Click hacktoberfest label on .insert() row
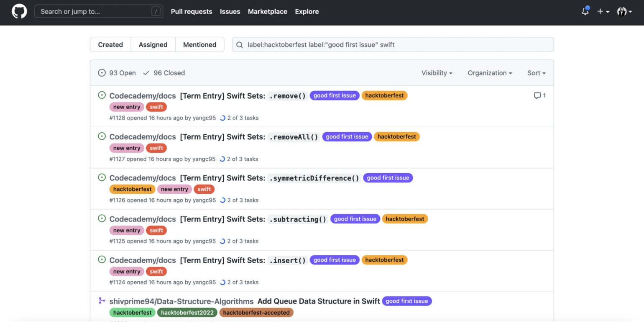The image size is (644, 324). click(x=384, y=260)
